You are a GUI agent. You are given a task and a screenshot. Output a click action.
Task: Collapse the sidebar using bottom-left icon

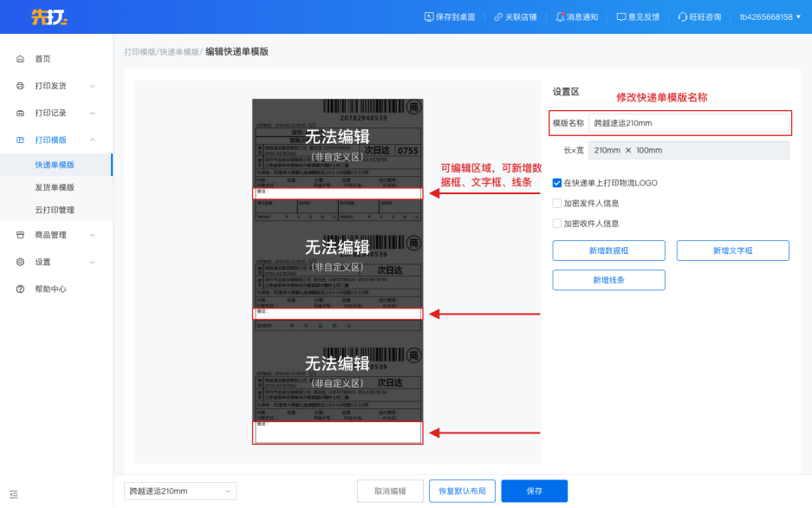13,494
